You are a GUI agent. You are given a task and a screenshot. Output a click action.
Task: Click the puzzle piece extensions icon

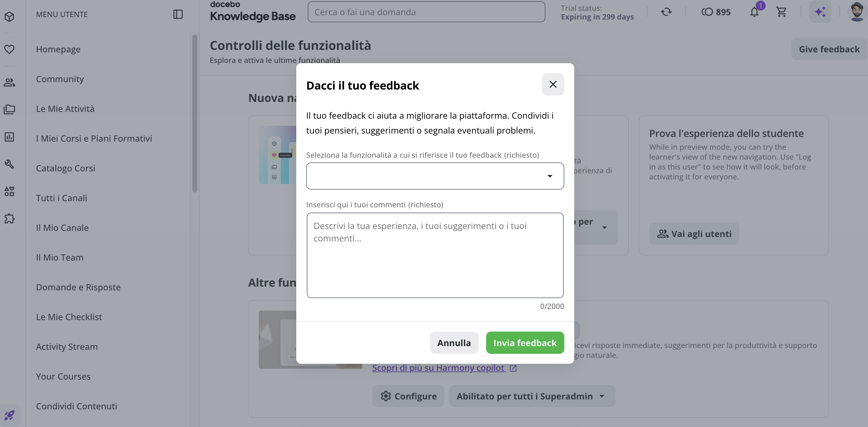click(9, 219)
